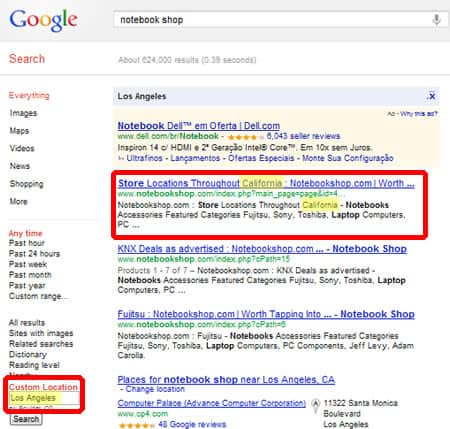Filter results by Past year

(27, 286)
